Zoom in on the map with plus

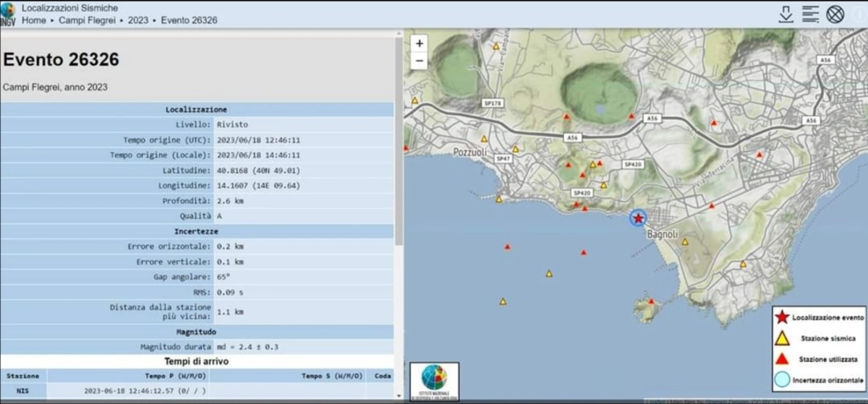(x=420, y=43)
